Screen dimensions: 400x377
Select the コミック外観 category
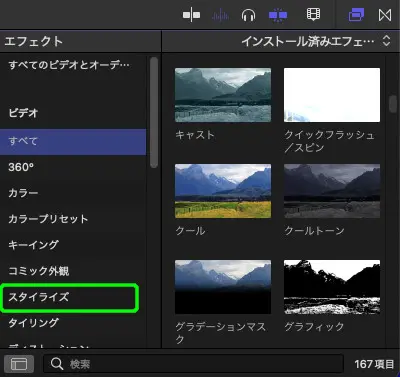(73, 271)
